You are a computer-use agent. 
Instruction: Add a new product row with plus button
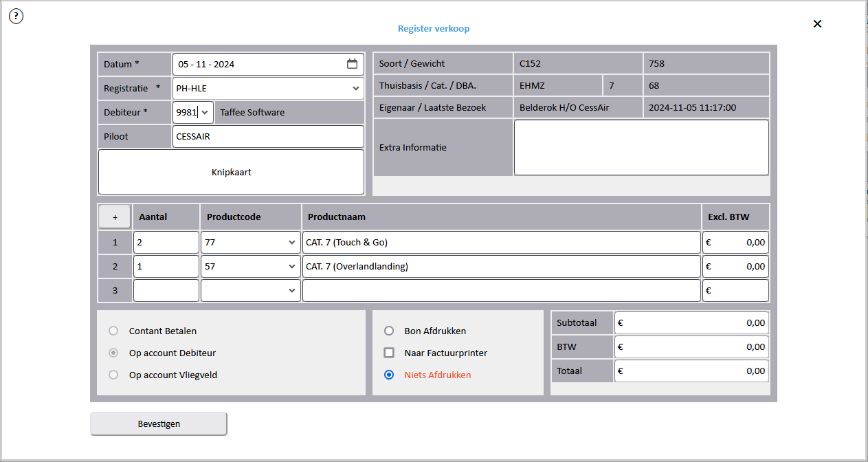click(115, 217)
